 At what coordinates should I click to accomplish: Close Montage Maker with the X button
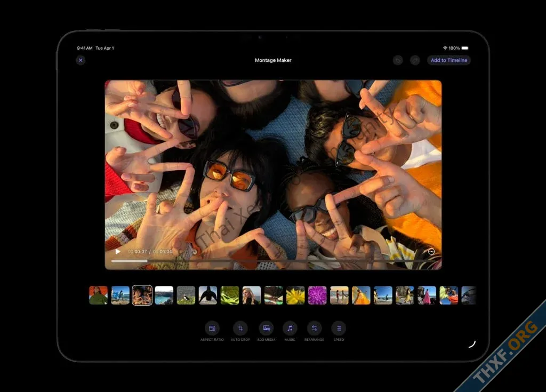click(x=81, y=60)
